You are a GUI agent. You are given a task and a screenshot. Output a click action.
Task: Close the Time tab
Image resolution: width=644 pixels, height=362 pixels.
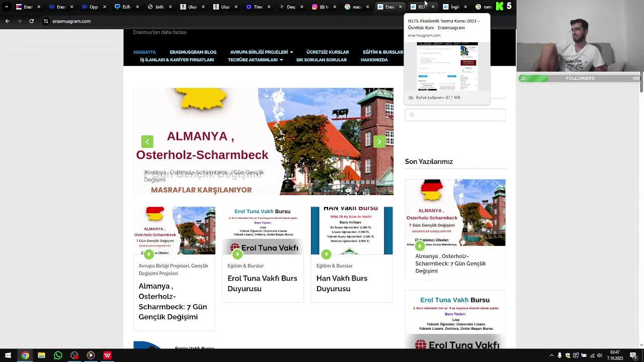tap(269, 7)
